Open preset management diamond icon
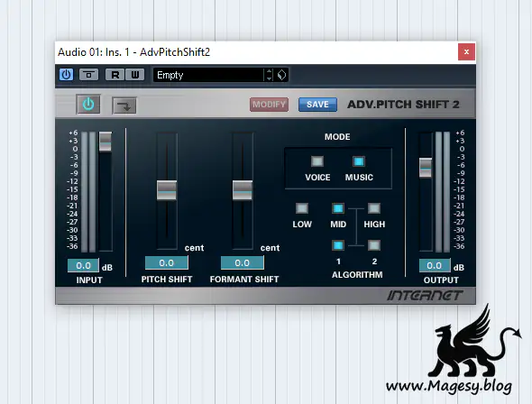This screenshot has height=404, width=532. (281, 75)
